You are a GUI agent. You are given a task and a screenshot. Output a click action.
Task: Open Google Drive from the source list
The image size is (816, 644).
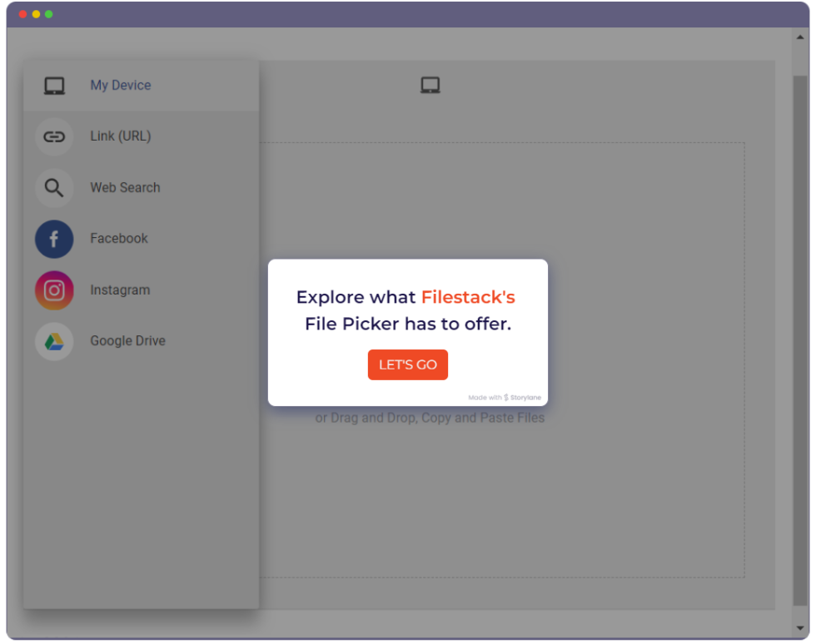[54, 341]
